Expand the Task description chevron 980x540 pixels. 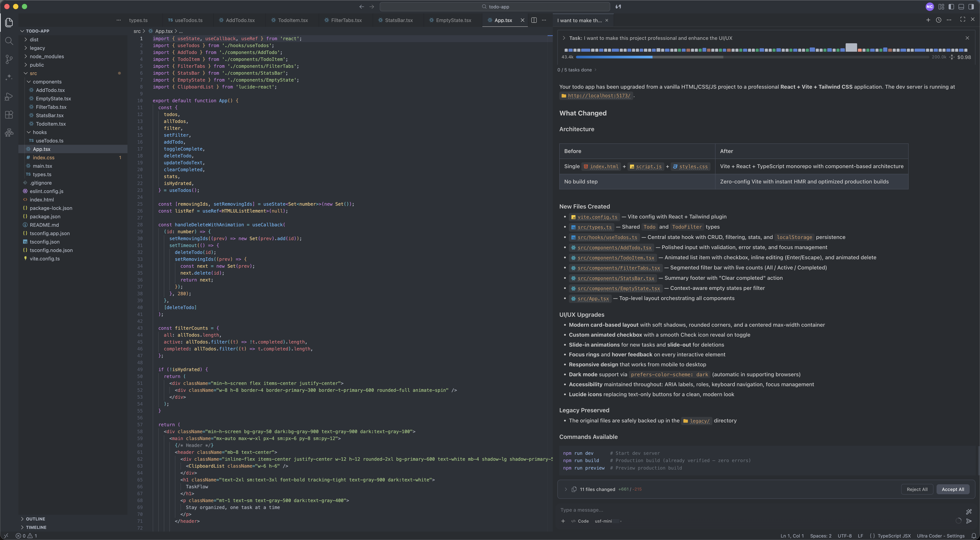[x=564, y=38]
